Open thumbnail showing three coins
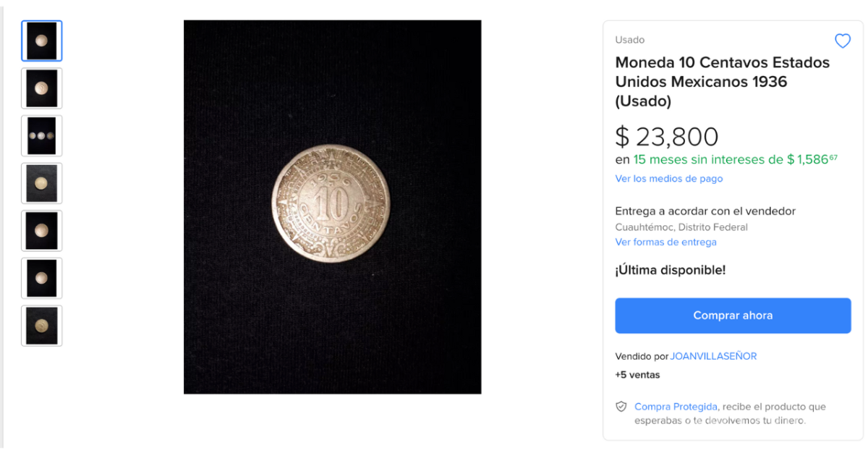Screen dimensions: 868x456 coord(42,136)
